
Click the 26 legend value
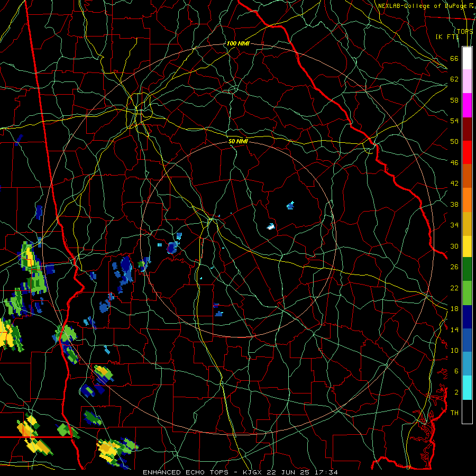(x=454, y=267)
